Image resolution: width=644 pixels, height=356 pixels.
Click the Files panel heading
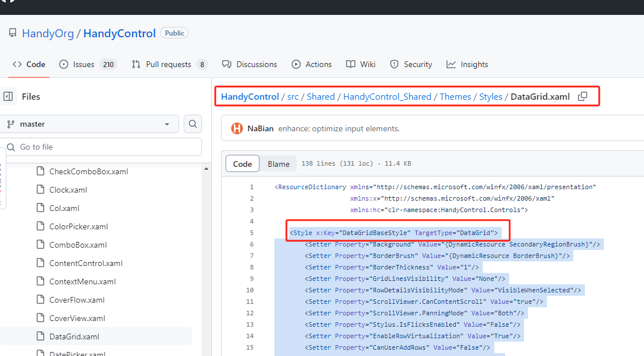click(31, 96)
